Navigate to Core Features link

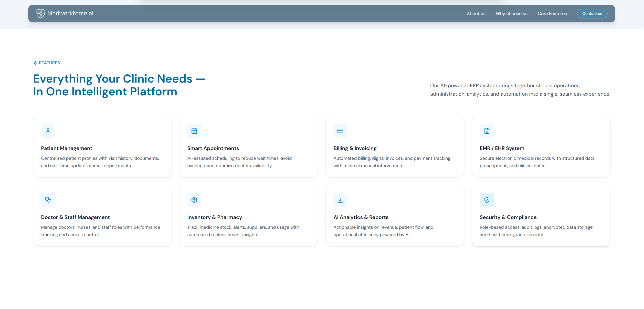(x=552, y=14)
